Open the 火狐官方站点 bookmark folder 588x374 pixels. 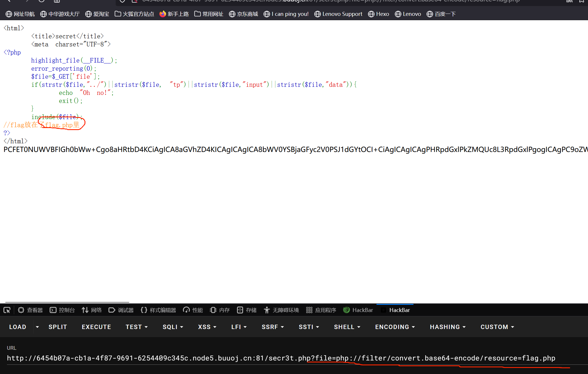(134, 14)
